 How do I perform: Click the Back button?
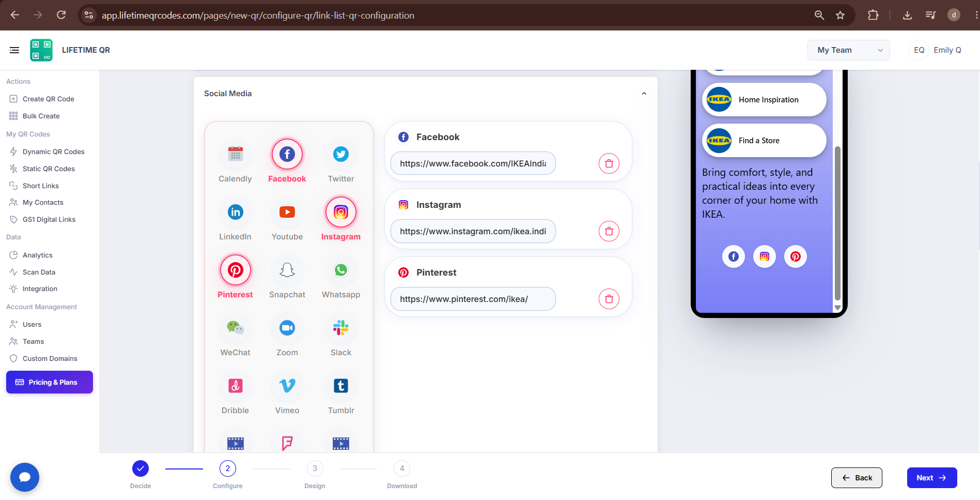pyautogui.click(x=857, y=478)
